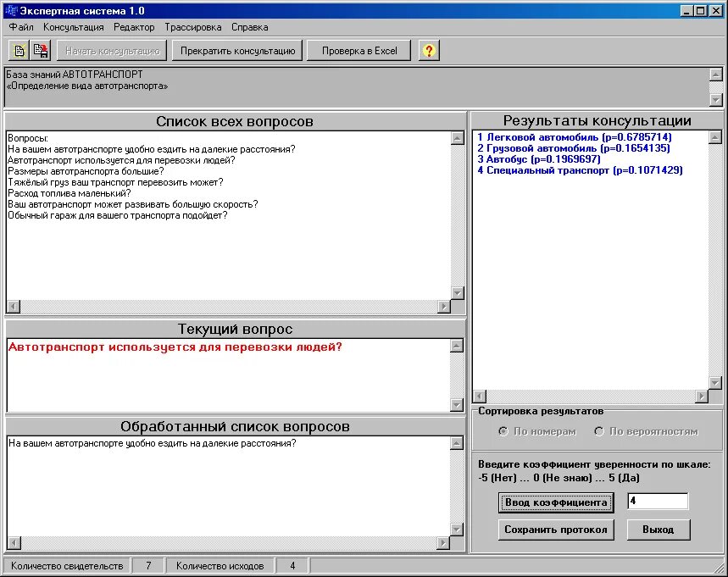This screenshot has width=728, height=577.
Task: Click question about Тяжёлый груз
Action: (x=115, y=182)
